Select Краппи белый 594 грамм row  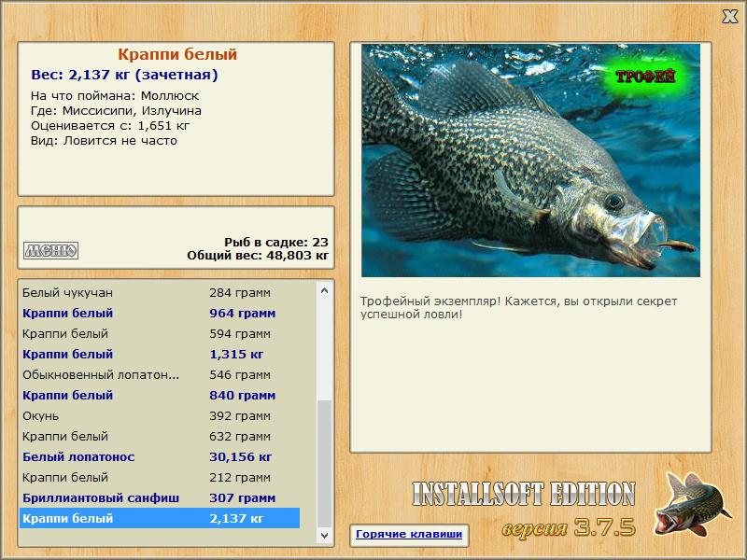pos(160,333)
